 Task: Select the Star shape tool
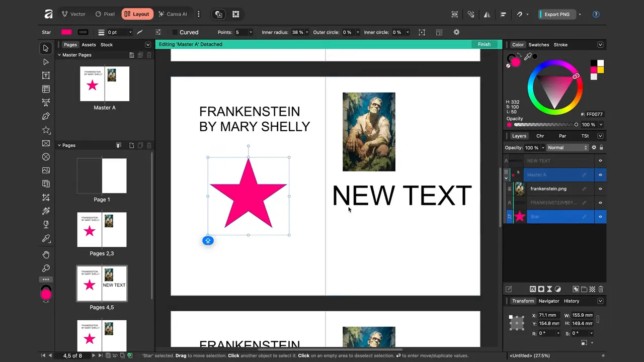pos(46,130)
